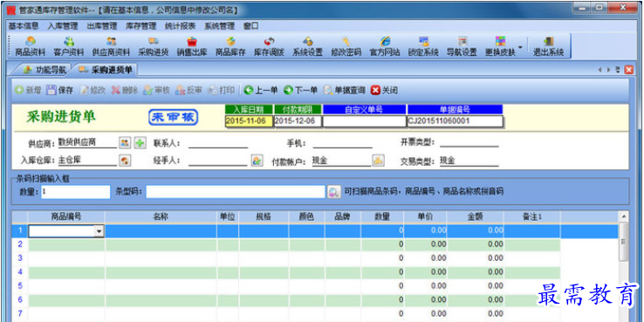Expand the 商品编号 dropdown in row 1
This screenshot has width=644, height=322.
tap(99, 231)
